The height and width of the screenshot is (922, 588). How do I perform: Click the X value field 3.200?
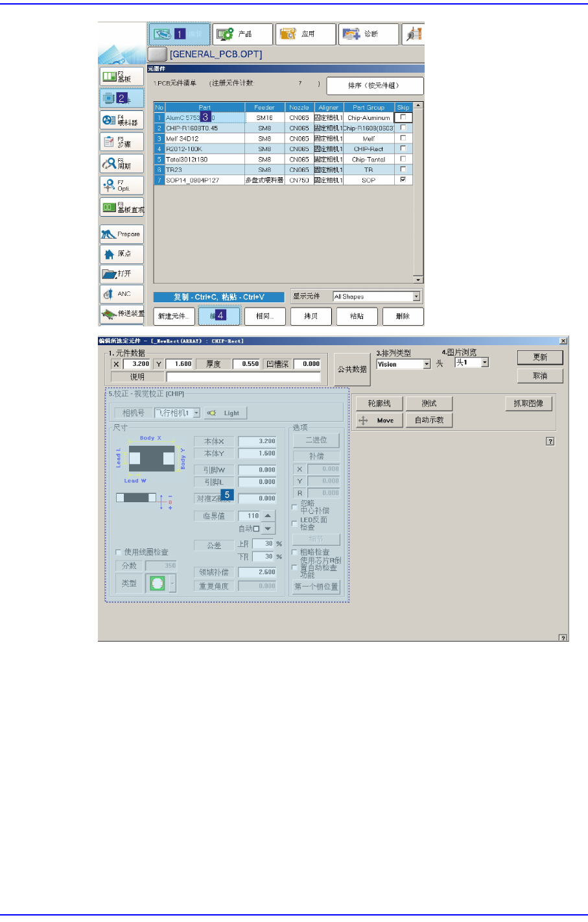tap(136, 364)
